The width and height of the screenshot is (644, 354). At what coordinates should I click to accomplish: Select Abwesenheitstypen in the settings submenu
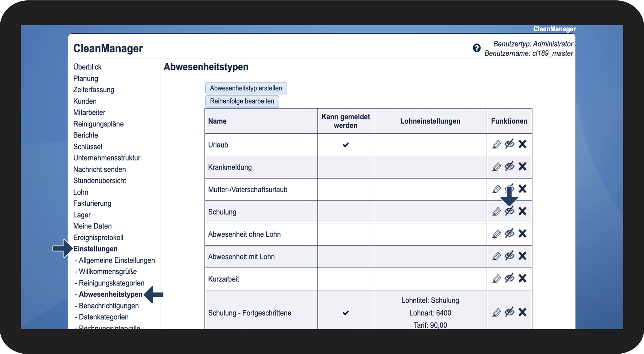[111, 294]
